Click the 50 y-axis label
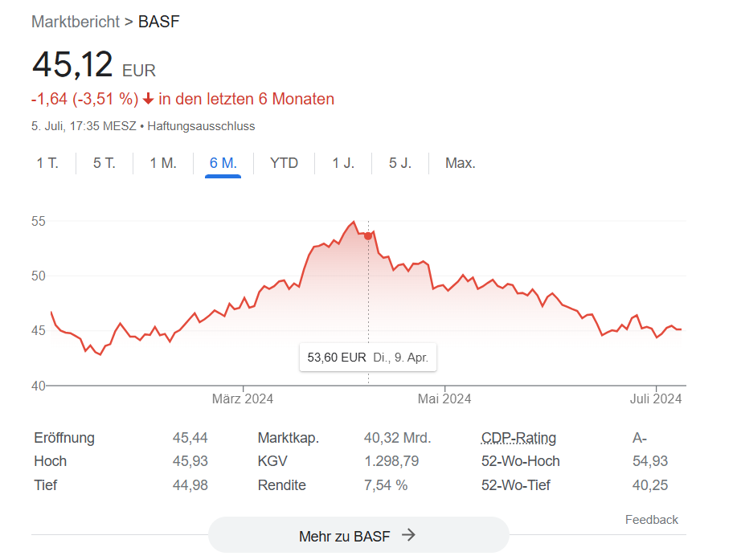This screenshot has width=737, height=560. tap(39, 276)
